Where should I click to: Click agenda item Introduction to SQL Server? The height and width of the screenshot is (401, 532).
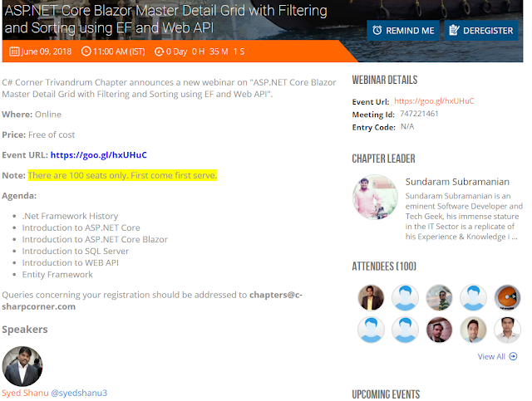tap(76, 252)
